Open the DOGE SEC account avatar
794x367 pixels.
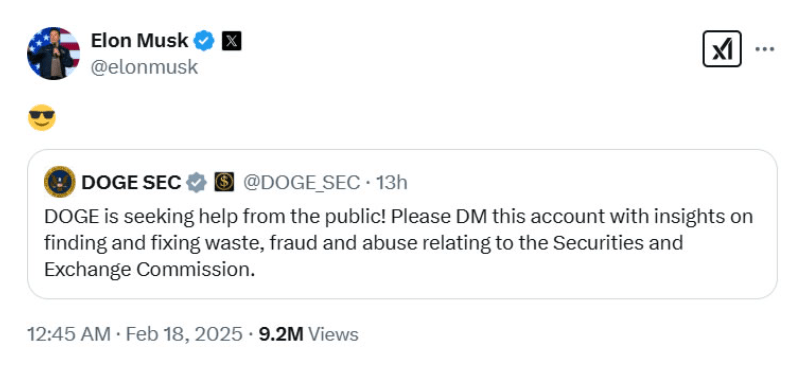coord(60,182)
